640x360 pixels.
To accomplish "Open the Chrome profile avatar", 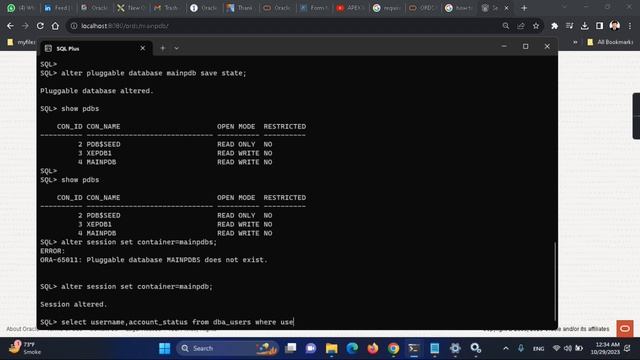I will 615,26.
